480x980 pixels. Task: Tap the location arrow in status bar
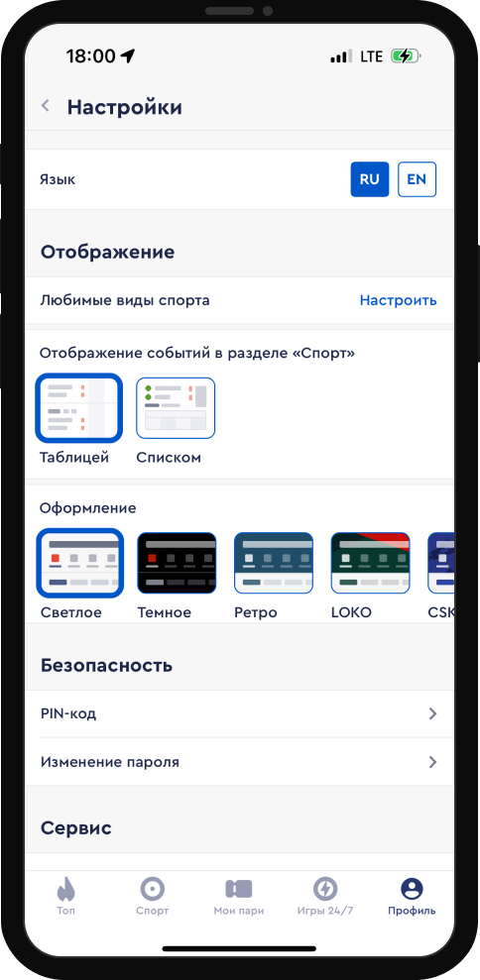point(128,56)
